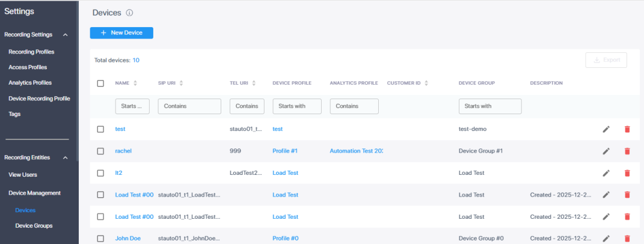Screen dimensions: 644x244
Task: Click the edit pencil for lt2 device
Action: [x=606, y=173]
